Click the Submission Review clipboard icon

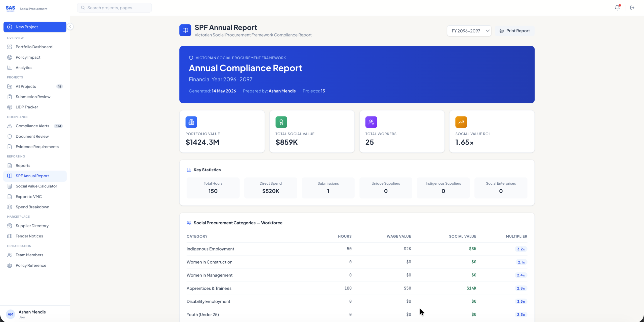[10, 97]
